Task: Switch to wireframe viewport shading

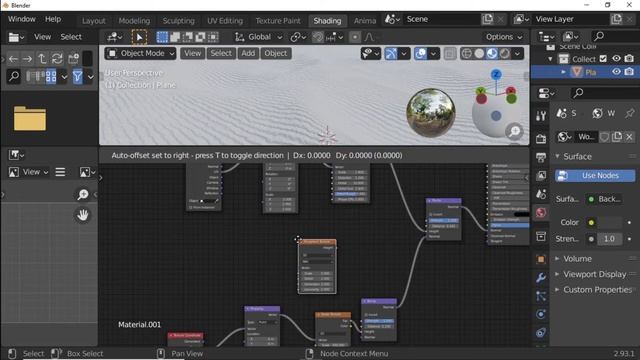Action: click(467, 53)
